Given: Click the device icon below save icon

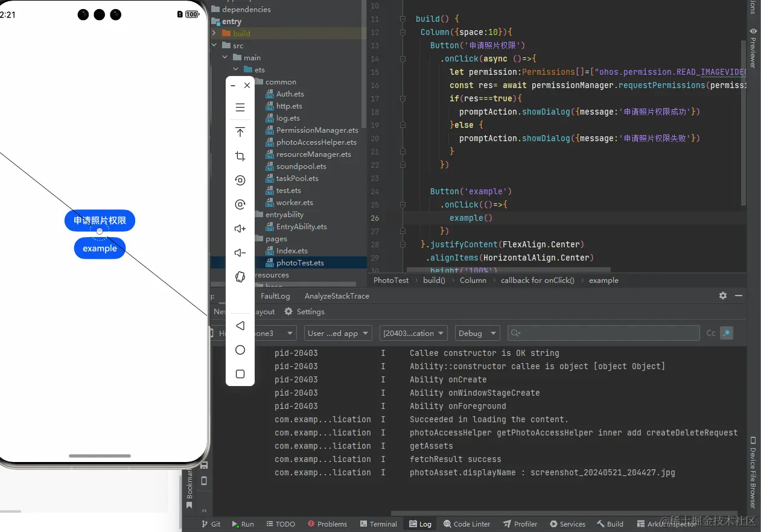Looking at the screenshot, I should [204, 481].
